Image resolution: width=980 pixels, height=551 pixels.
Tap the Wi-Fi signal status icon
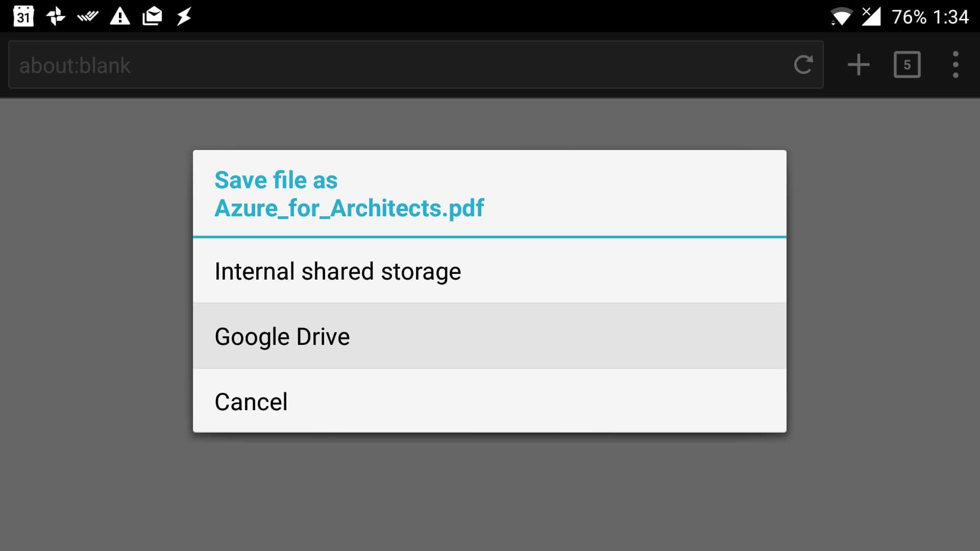[x=841, y=17]
